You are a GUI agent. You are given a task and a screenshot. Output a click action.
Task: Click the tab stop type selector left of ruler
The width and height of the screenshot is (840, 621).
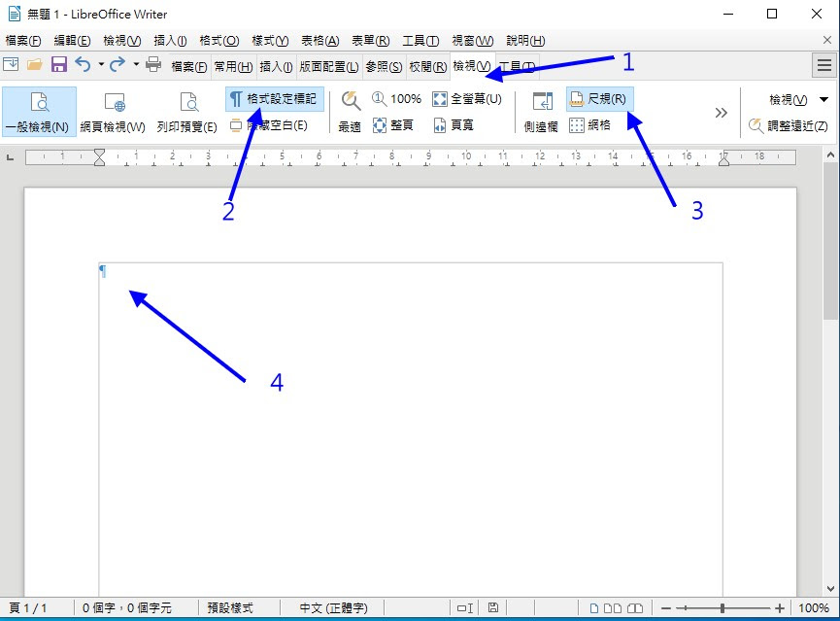(x=10, y=157)
